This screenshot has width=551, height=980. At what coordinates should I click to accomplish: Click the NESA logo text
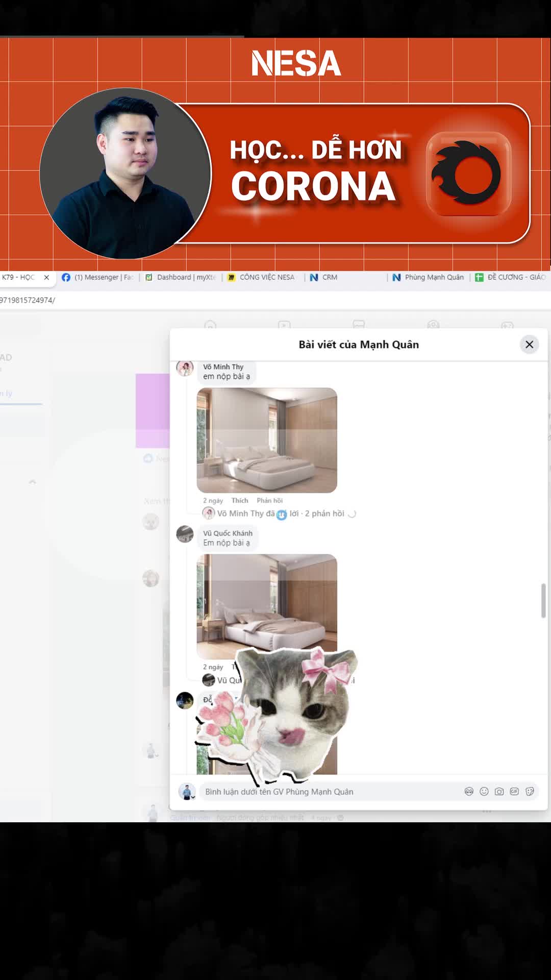(296, 63)
